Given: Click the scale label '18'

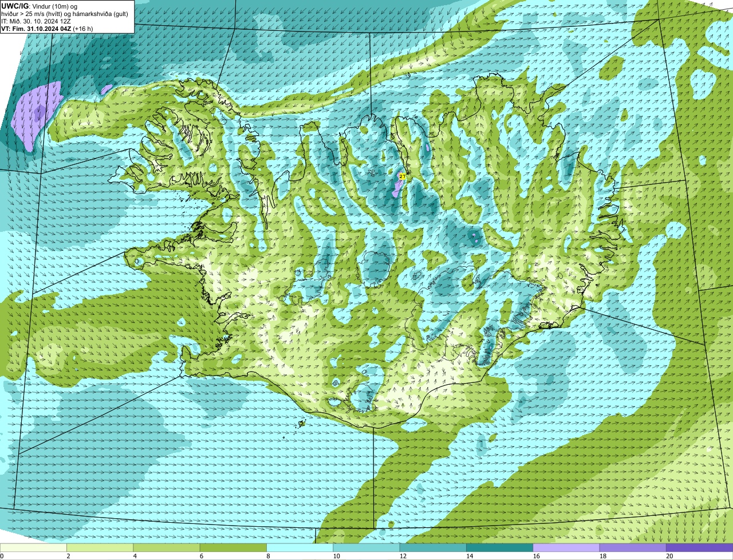Looking at the screenshot, I should pyautogui.click(x=603, y=556).
